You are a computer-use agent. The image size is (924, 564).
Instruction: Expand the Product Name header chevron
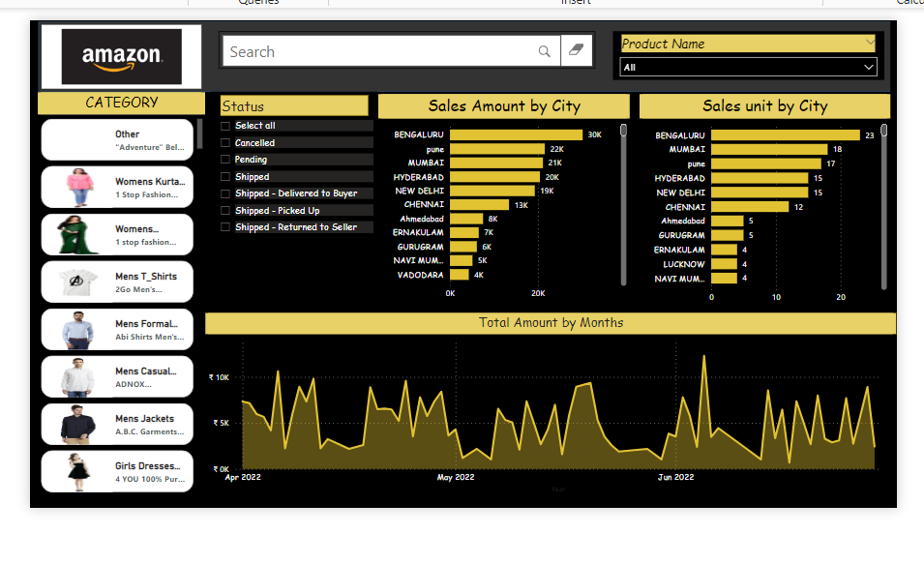point(869,43)
